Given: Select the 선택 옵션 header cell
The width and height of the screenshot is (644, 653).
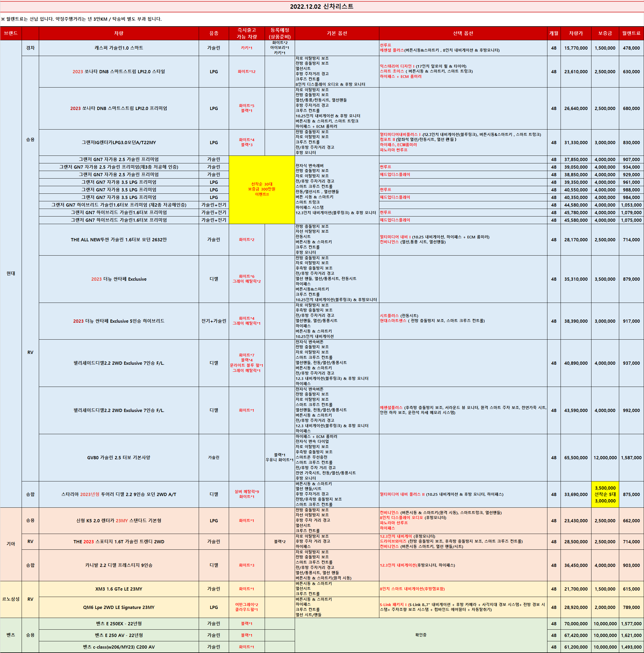Looking at the screenshot, I should (x=463, y=33).
